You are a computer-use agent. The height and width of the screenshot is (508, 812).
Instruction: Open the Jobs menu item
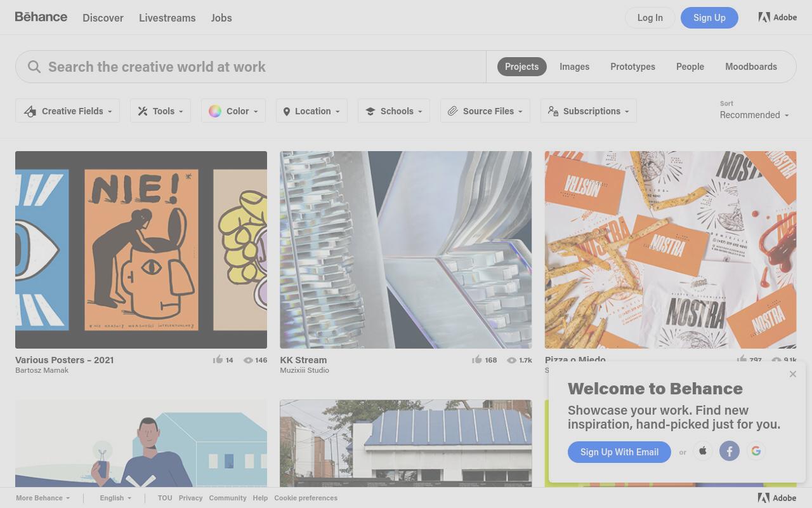(221, 18)
